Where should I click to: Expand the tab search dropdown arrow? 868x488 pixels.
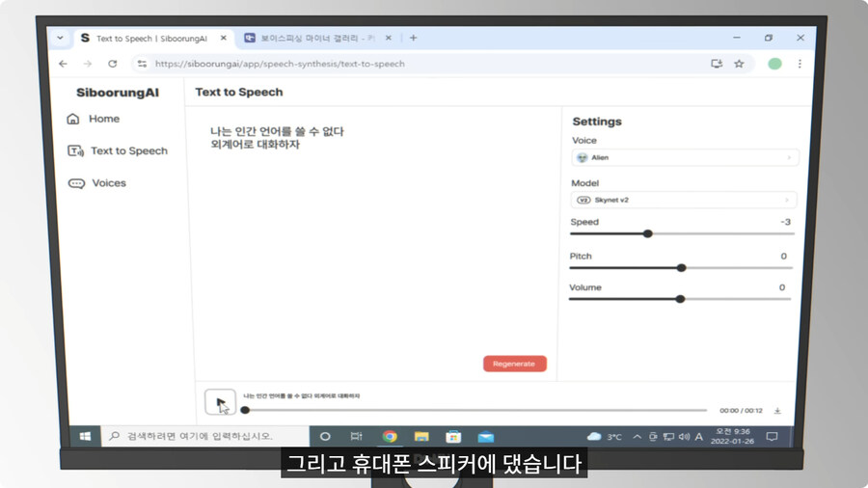click(x=60, y=39)
